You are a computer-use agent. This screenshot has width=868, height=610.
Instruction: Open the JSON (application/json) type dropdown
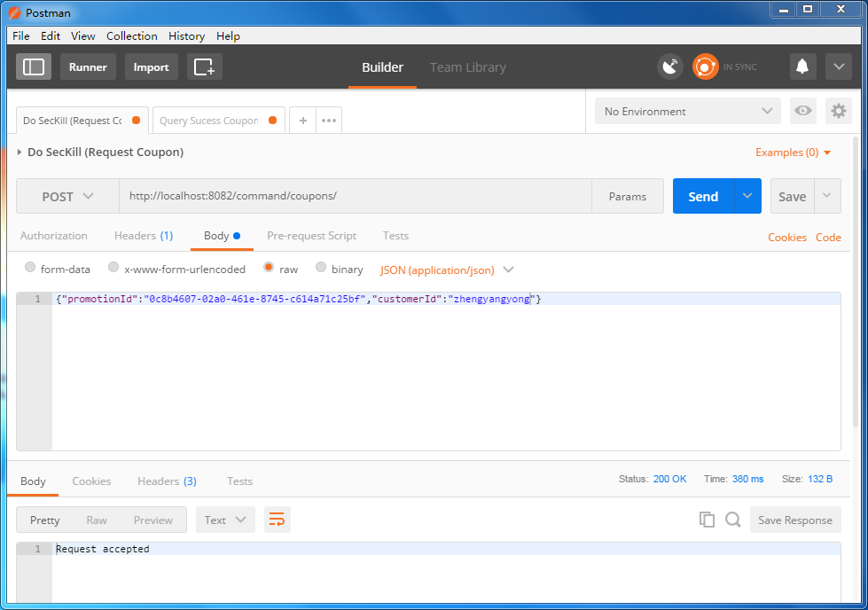tap(447, 270)
